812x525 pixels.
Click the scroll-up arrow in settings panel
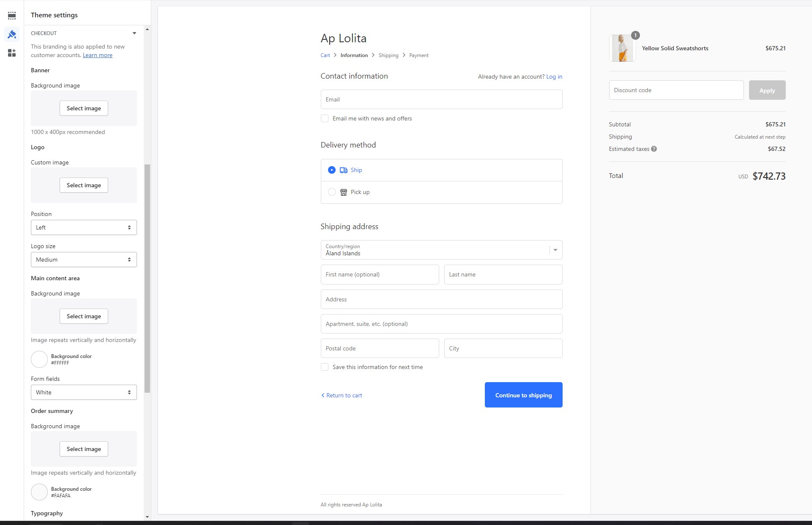[x=147, y=29]
